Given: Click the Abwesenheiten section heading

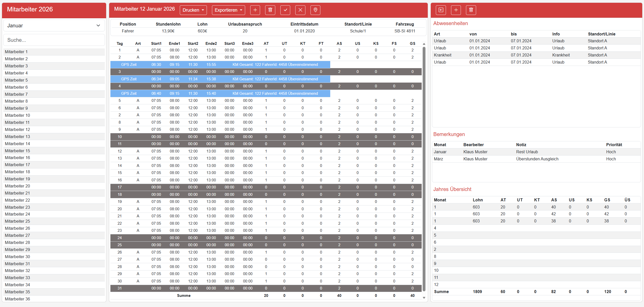Looking at the screenshot, I should coord(451,23).
